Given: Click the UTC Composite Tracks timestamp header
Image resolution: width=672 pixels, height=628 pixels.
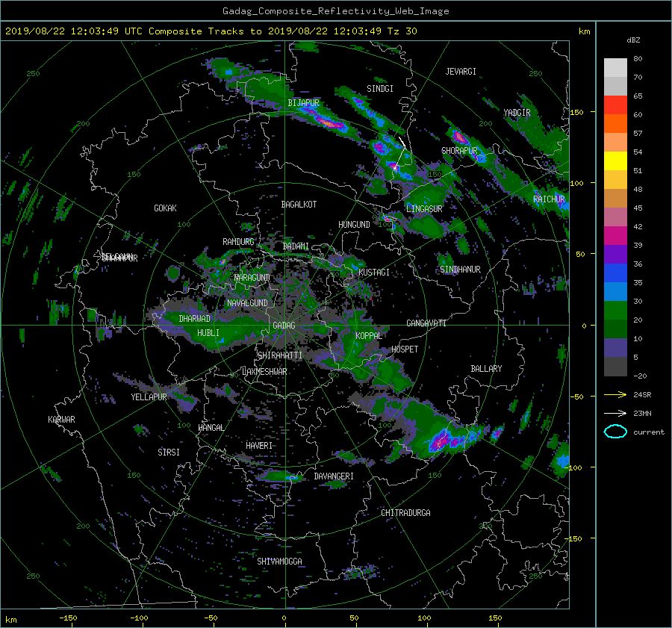Looking at the screenshot, I should coord(211,31).
